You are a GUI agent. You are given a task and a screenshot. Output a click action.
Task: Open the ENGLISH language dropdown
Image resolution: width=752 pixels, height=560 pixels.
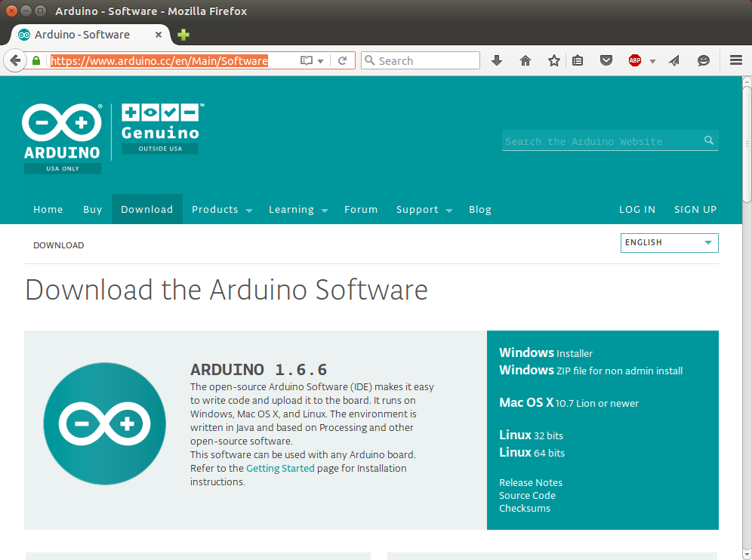669,242
